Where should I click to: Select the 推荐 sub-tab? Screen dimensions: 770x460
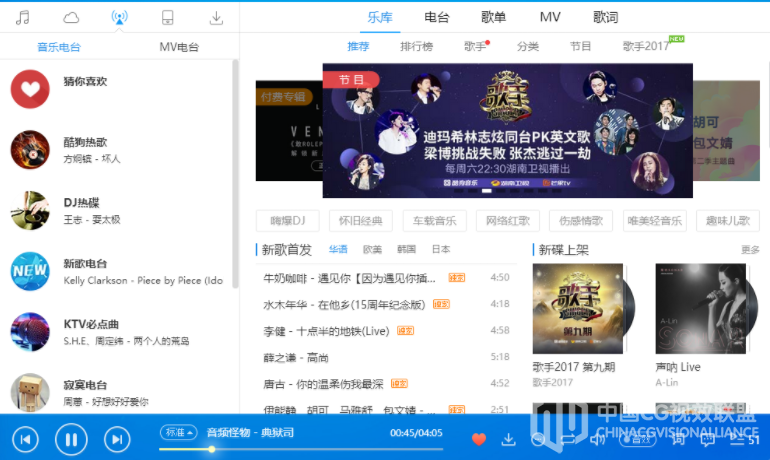pos(358,47)
